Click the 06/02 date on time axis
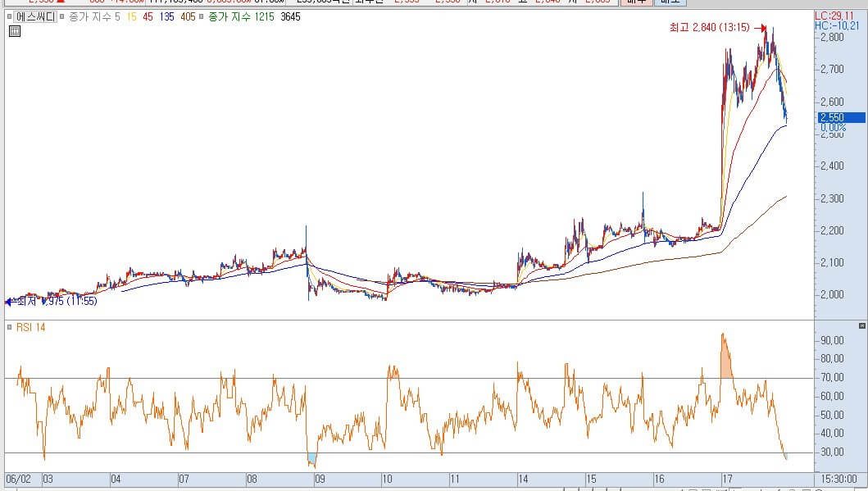868x491 pixels. [x=18, y=479]
